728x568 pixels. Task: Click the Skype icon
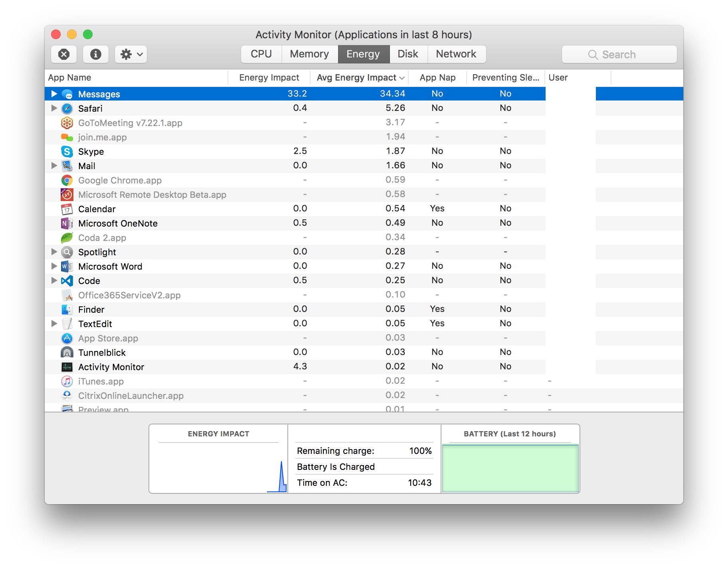[x=67, y=152]
